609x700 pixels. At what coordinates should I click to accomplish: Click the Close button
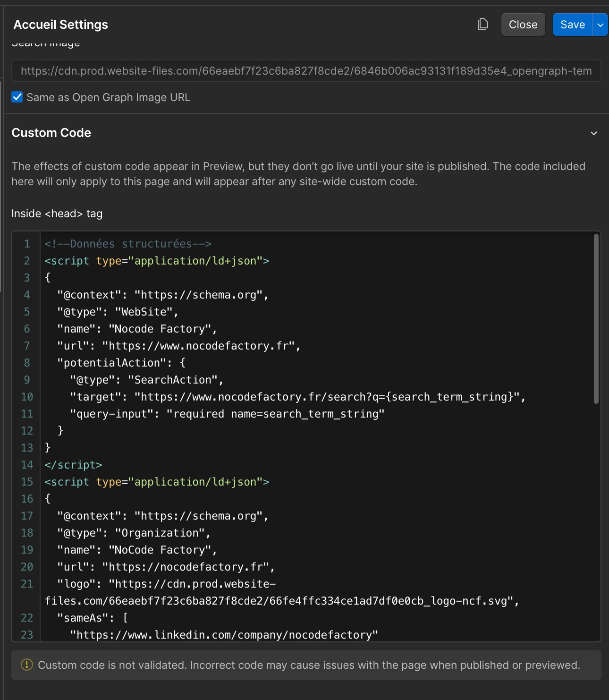tap(523, 25)
